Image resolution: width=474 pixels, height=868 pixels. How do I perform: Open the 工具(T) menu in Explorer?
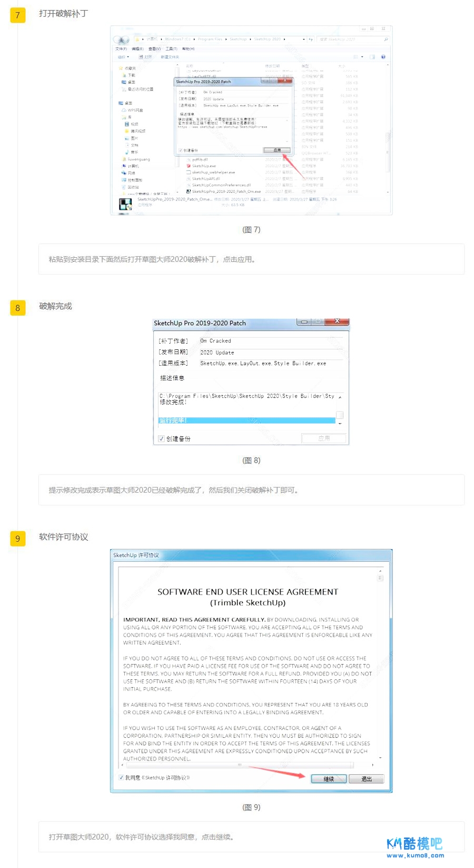pos(171,48)
